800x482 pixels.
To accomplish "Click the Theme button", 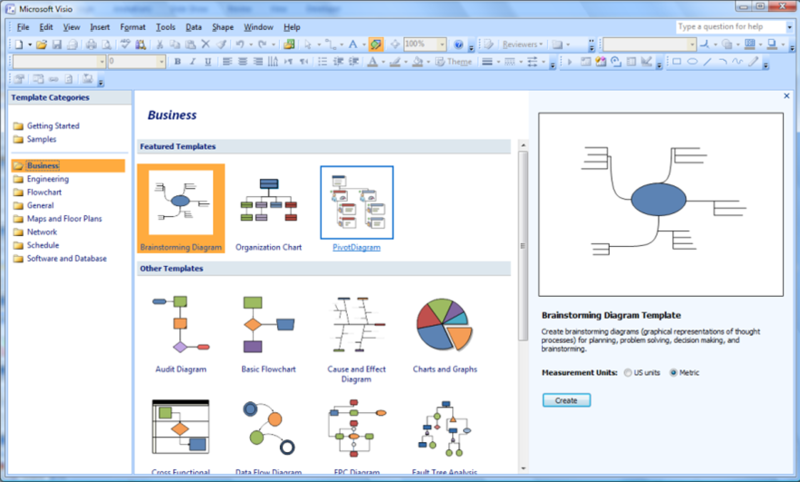I will [x=454, y=62].
